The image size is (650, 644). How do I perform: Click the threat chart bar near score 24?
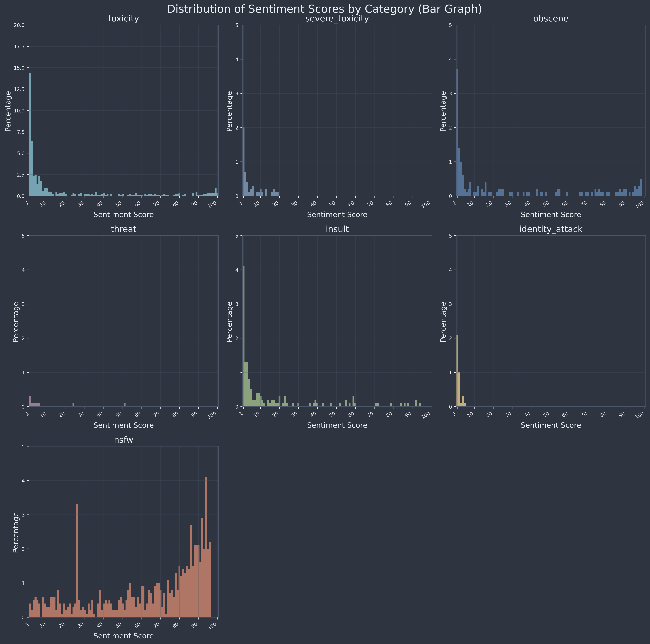pyautogui.click(x=73, y=405)
